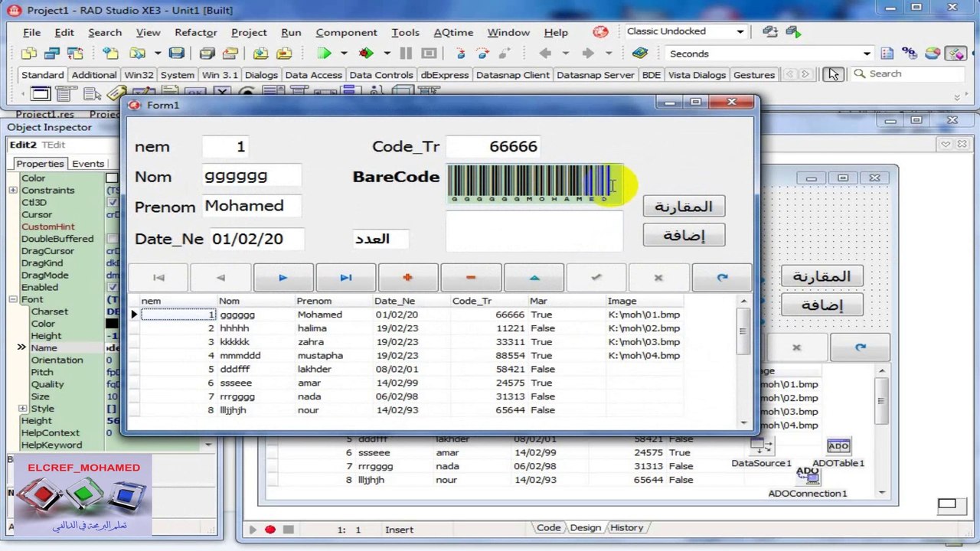The image size is (980, 551).
Task: Click the Back navigation arrow icon
Action: pyautogui.click(x=545, y=54)
